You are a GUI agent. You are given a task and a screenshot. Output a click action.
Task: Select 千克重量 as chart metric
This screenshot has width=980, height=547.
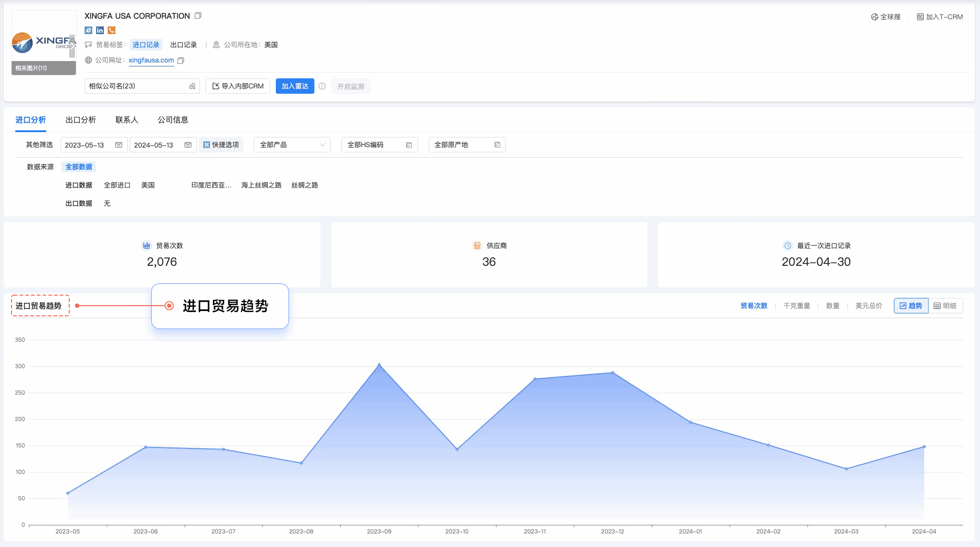(796, 306)
